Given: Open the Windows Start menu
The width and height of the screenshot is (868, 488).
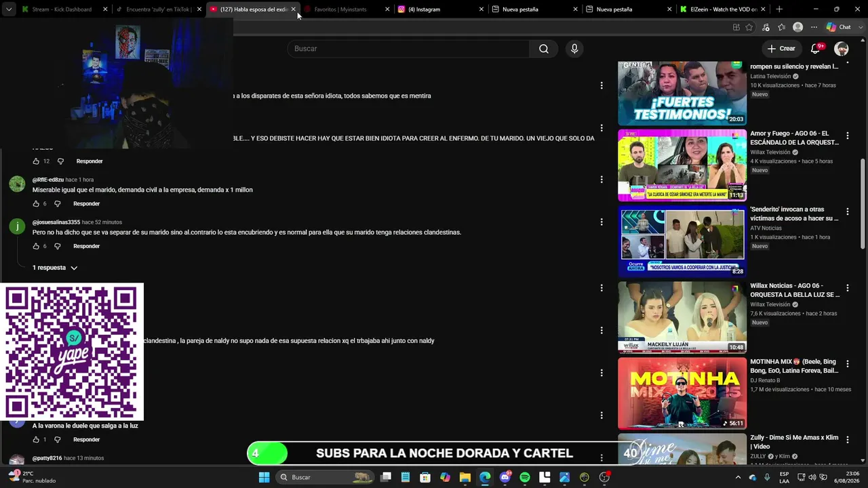Looking at the screenshot, I should [264, 477].
